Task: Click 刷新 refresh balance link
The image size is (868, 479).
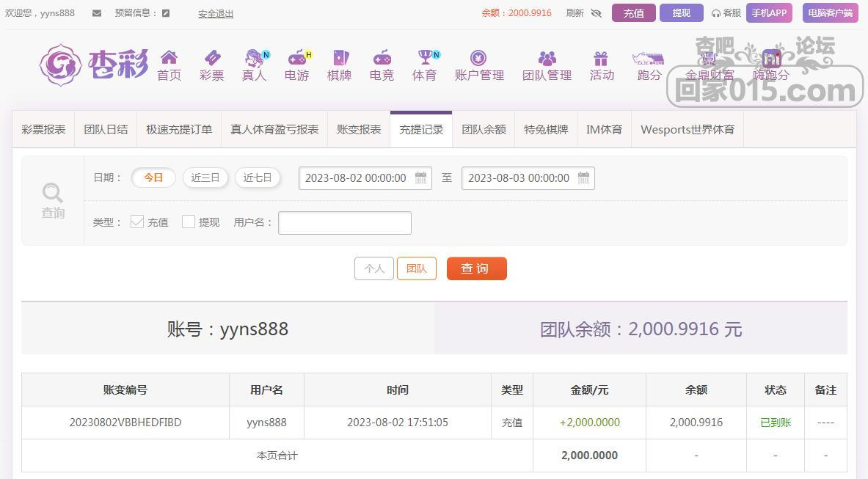Action: pos(575,12)
